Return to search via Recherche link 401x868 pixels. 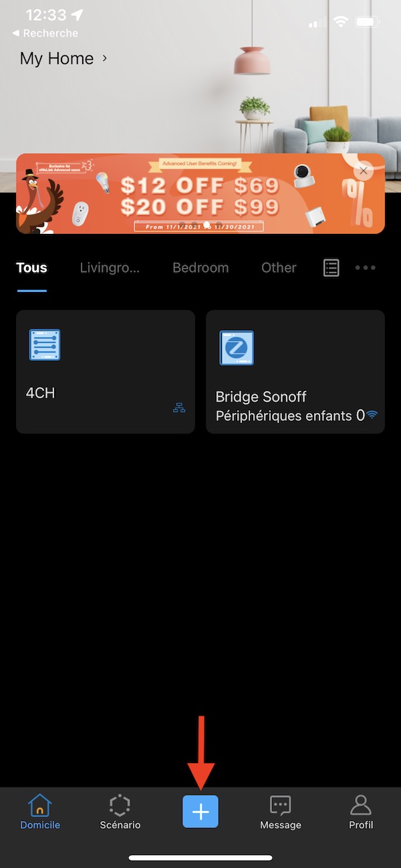pyautogui.click(x=45, y=33)
